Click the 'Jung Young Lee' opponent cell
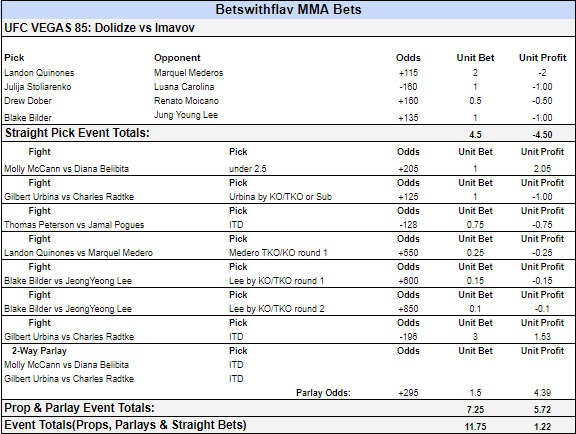 [186, 115]
